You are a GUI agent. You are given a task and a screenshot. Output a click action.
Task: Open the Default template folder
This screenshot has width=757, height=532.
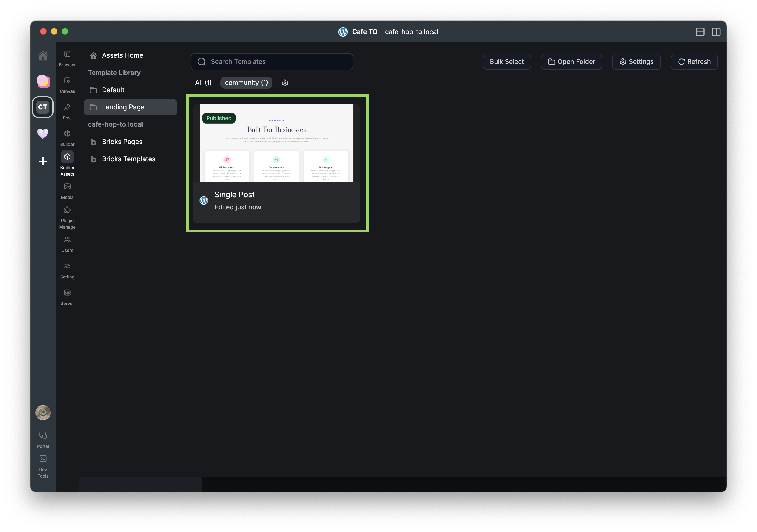click(x=113, y=90)
